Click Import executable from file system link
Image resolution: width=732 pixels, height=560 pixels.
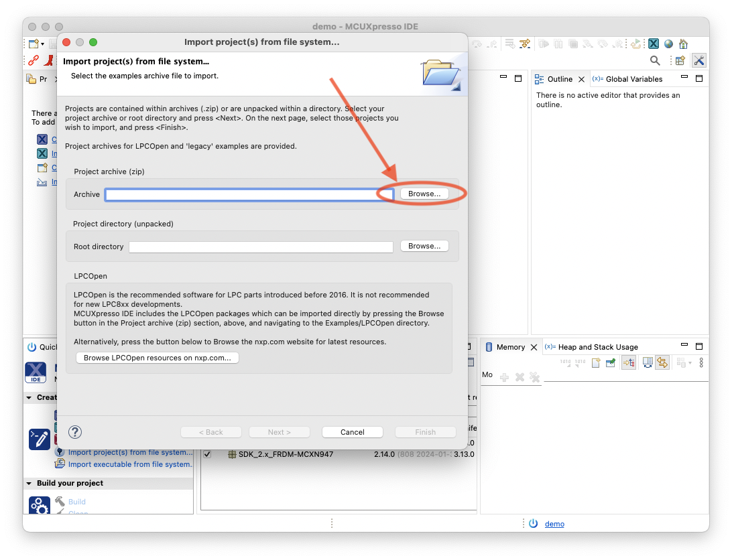(130, 464)
